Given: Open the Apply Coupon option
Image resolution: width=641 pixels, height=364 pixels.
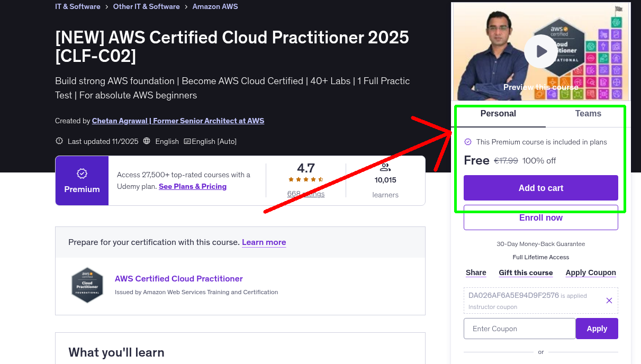Looking at the screenshot, I should tap(591, 272).
